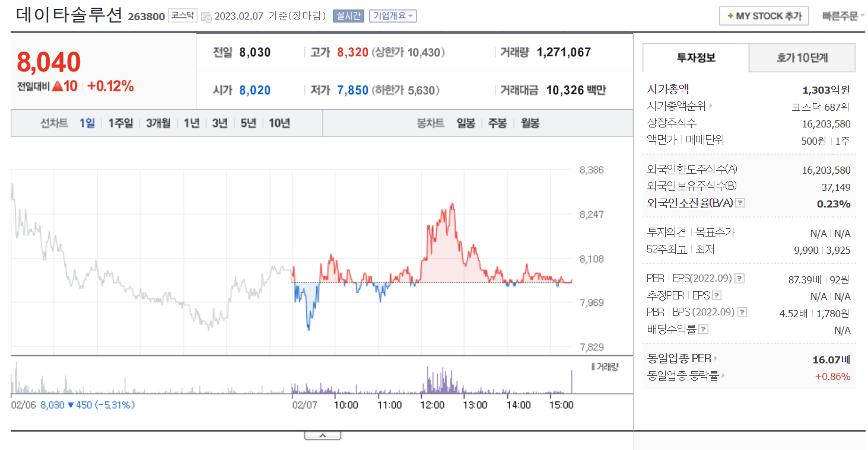
Task: Select the 3개월 line chart period
Action: tap(158, 123)
